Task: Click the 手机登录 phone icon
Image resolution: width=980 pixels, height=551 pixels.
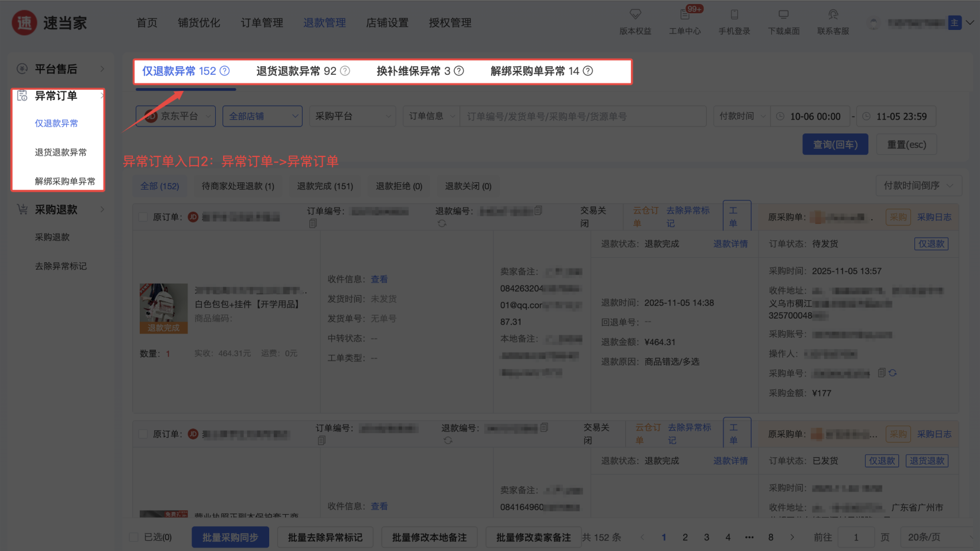Action: 734,15
